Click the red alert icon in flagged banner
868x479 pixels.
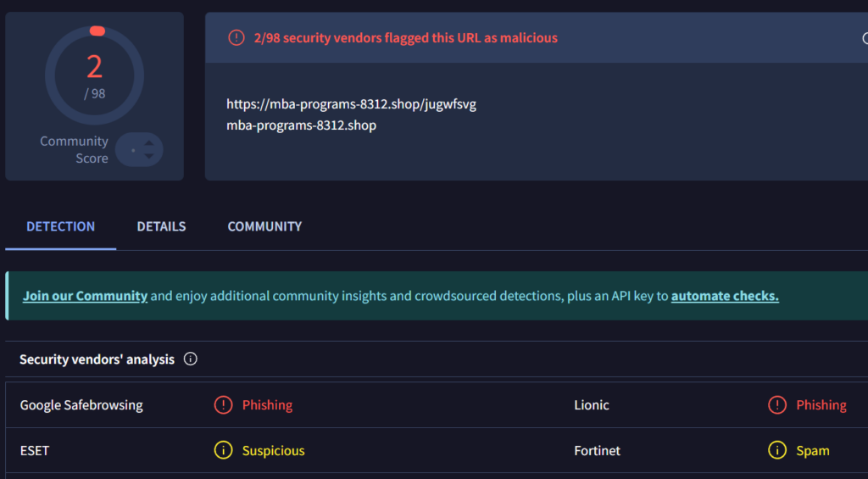(x=236, y=37)
